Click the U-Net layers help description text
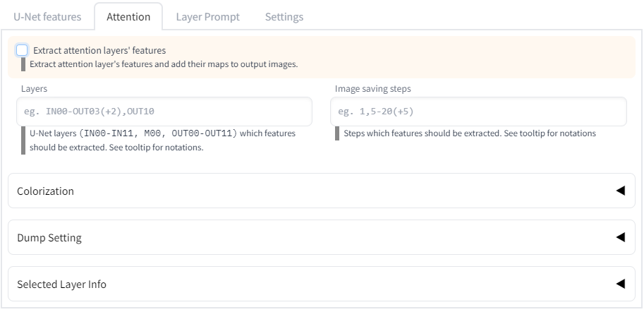This screenshot has width=644, height=312. click(x=162, y=140)
